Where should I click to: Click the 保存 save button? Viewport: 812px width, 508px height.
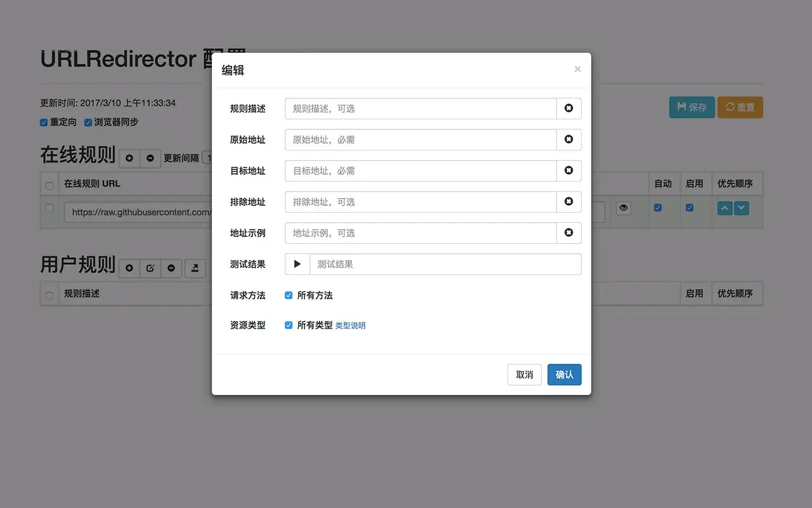(691, 107)
